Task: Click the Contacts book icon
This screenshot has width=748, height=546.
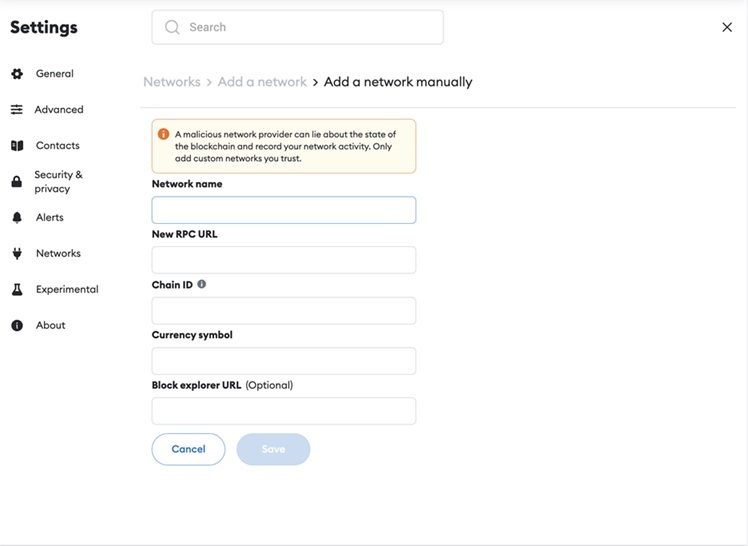Action: tap(17, 146)
